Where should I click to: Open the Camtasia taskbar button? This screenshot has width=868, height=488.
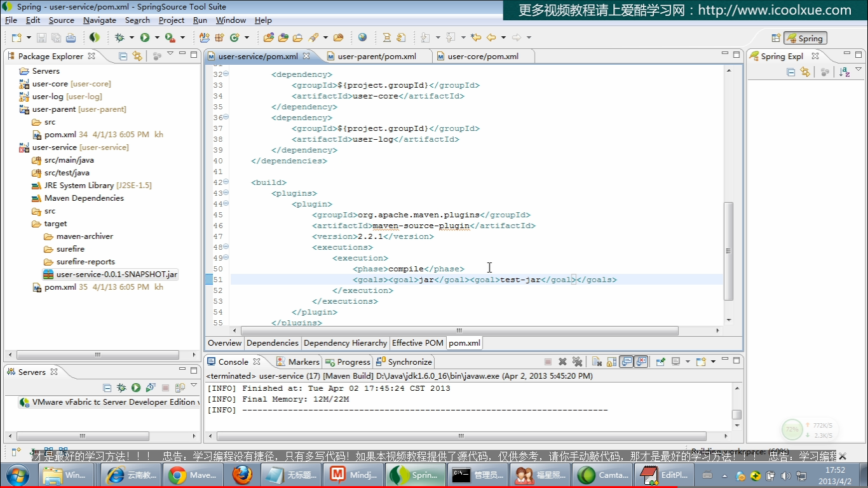tap(602, 475)
